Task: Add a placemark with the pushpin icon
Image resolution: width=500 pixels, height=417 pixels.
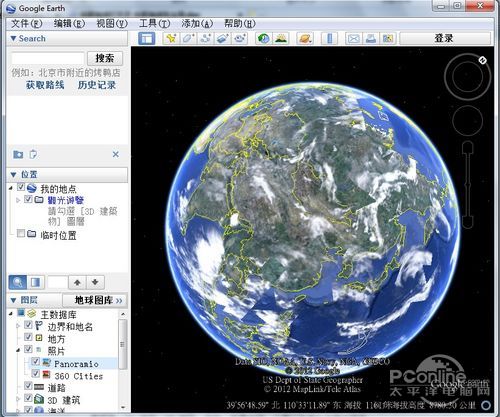Action: tap(171, 38)
